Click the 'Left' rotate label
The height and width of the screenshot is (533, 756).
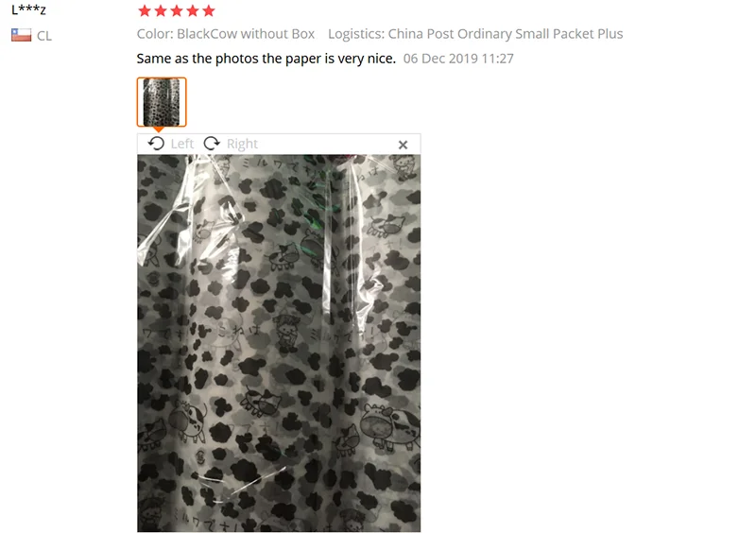point(181,144)
